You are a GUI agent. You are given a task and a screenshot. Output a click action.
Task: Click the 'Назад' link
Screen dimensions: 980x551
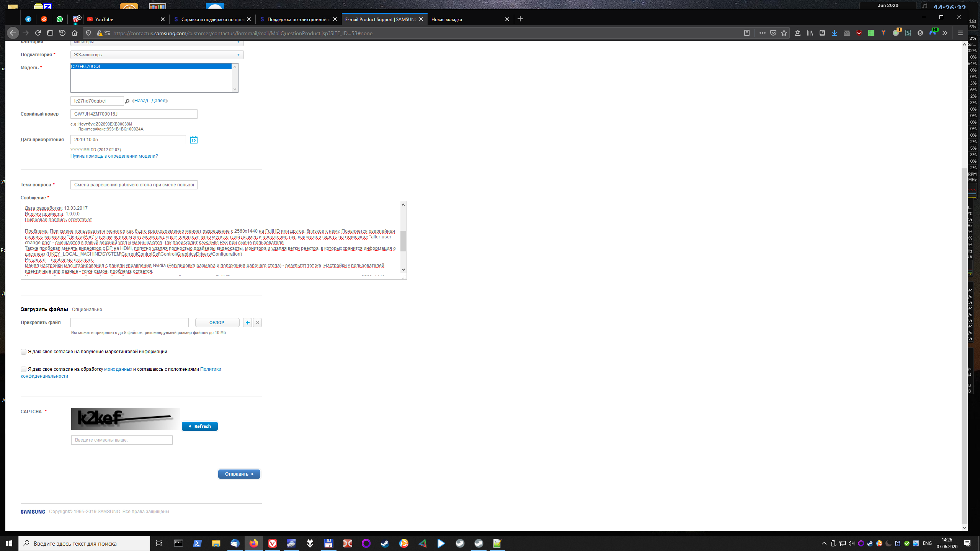(141, 101)
